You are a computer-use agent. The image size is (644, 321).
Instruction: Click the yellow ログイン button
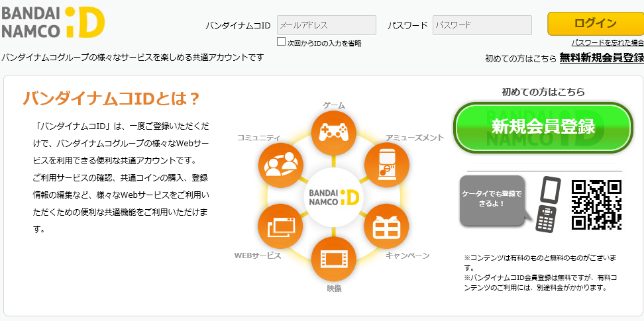[596, 23]
